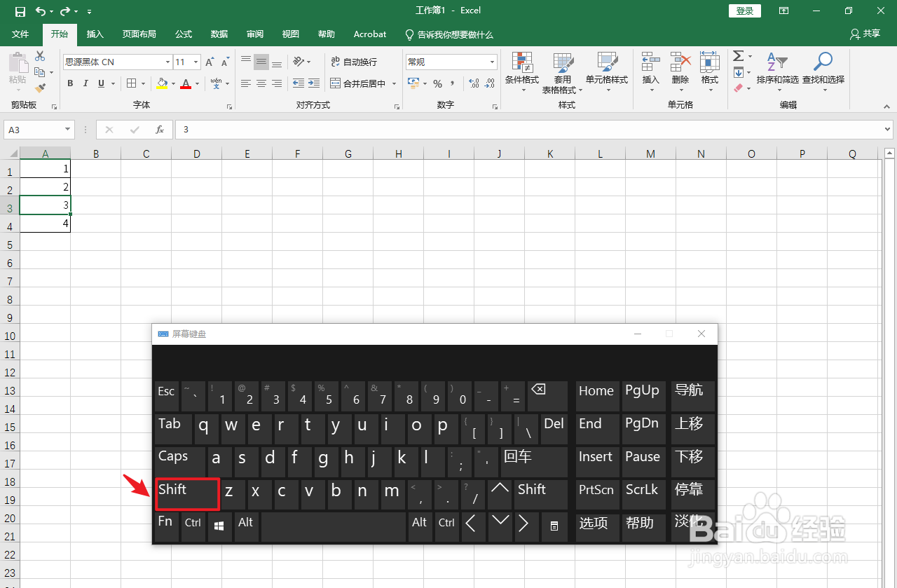The image size is (897, 588).
Task: Click the Del key on the on-screen keyboard
Action: [554, 429]
